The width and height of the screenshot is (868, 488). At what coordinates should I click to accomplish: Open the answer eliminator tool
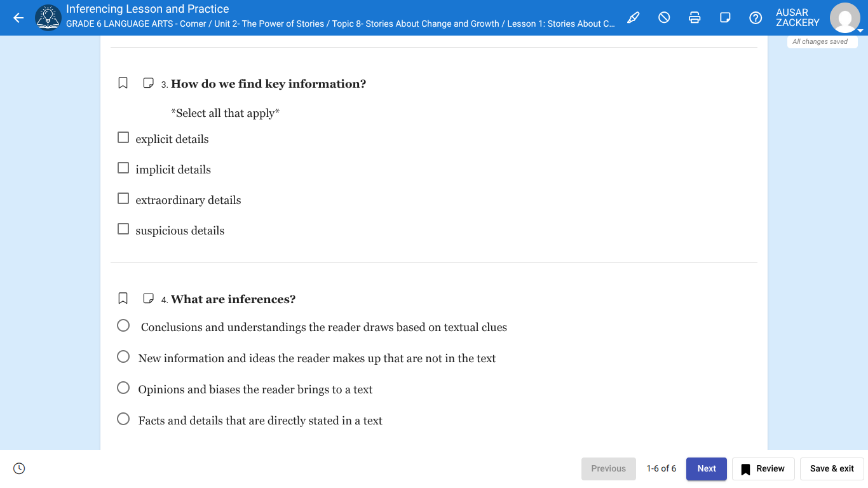(664, 17)
